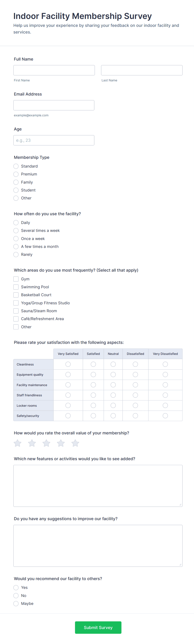Rate Staff friendliness as Neutral
Image resolution: width=194 pixels, height=644 pixels.
[113, 395]
